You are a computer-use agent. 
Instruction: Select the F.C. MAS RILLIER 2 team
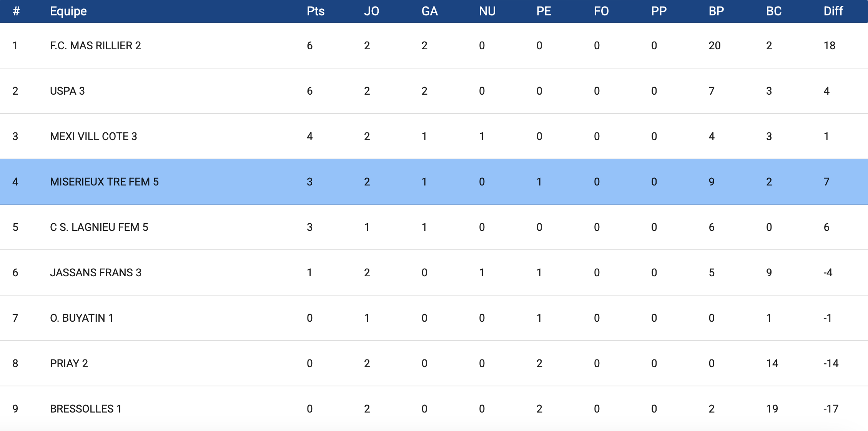(x=95, y=46)
